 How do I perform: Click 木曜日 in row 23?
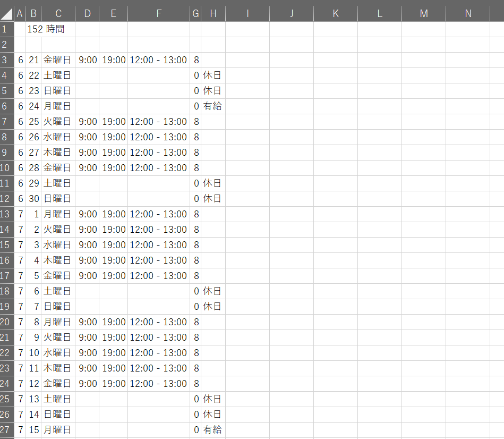[x=57, y=368]
